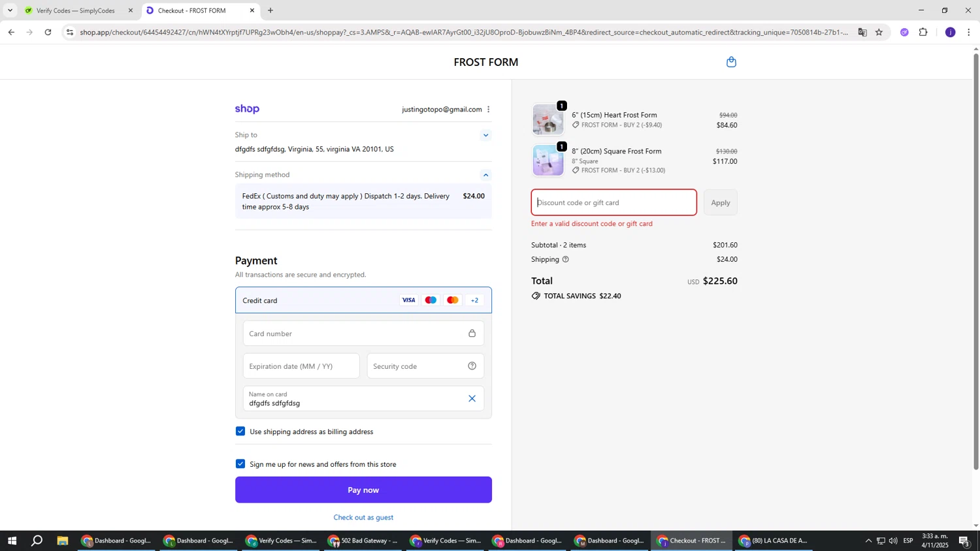Open LA CASA DE A... taskbar window
The width and height of the screenshot is (980, 551).
pos(774,541)
